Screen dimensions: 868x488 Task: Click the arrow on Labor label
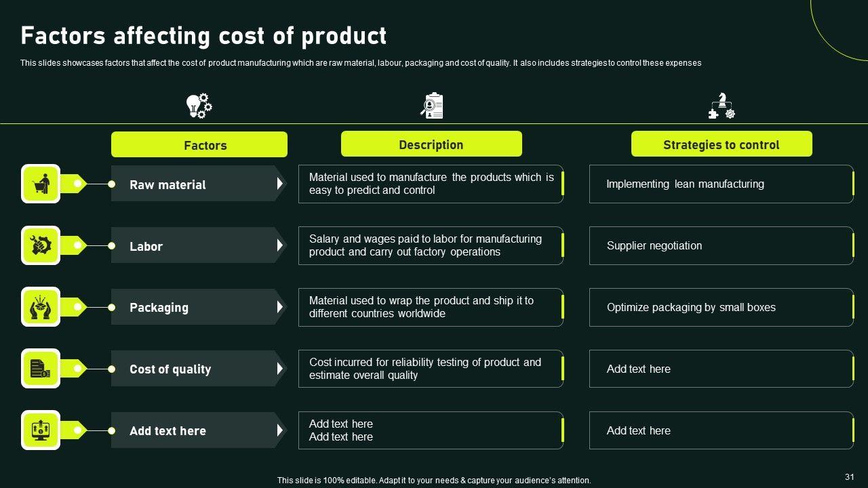click(279, 245)
